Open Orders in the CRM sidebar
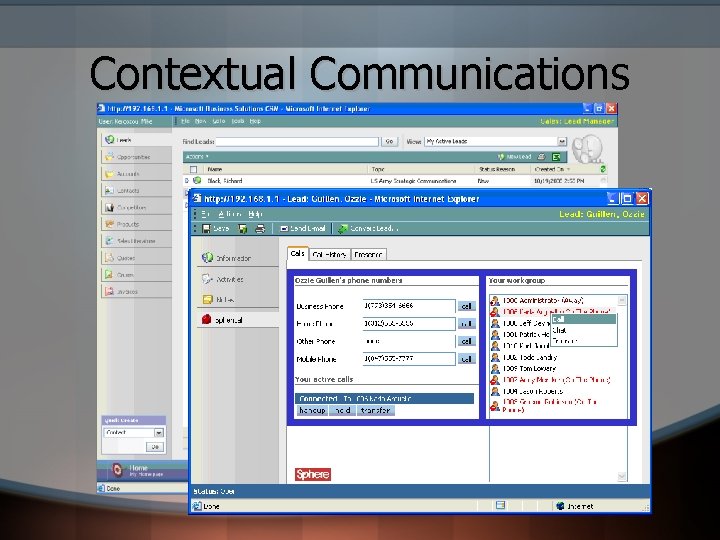The width and height of the screenshot is (720, 540). pyautogui.click(x=136, y=275)
